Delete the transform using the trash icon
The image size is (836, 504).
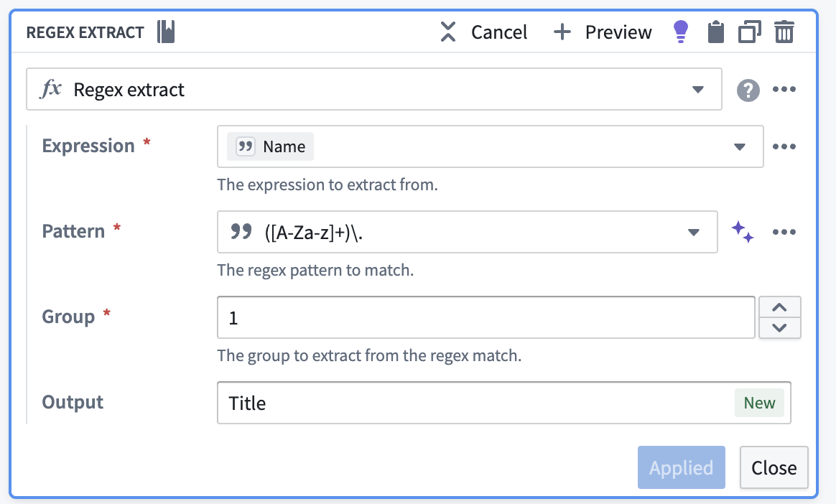coord(784,32)
